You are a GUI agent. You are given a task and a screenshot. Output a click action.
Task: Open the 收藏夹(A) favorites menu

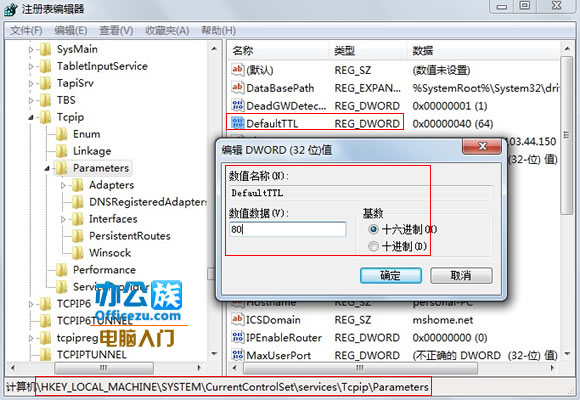[x=167, y=30]
